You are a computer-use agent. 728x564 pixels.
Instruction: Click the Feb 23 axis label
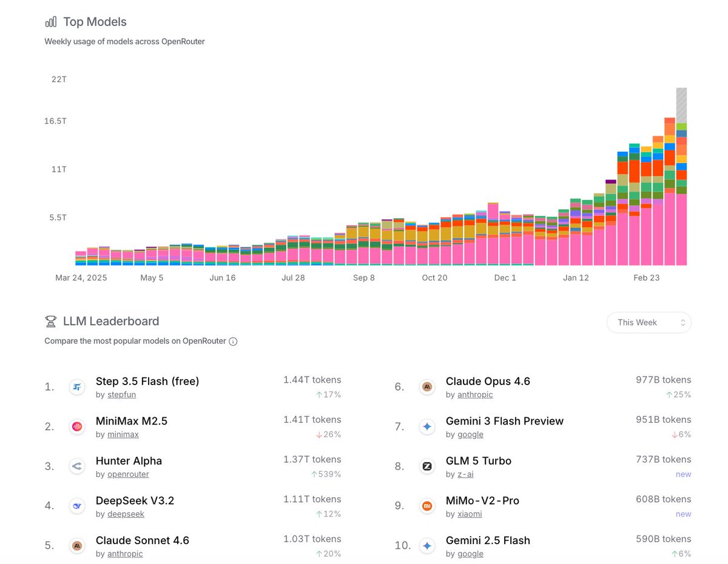tap(647, 278)
